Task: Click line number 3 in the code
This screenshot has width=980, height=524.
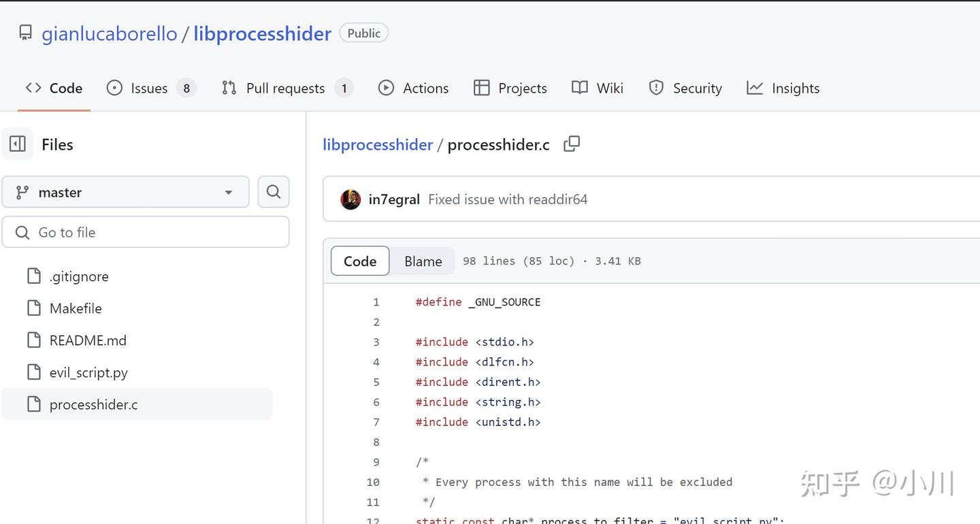Action: coord(376,342)
